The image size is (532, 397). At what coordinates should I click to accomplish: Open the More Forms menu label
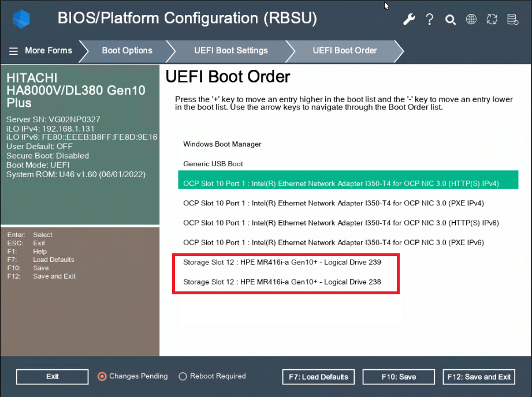[x=49, y=51]
